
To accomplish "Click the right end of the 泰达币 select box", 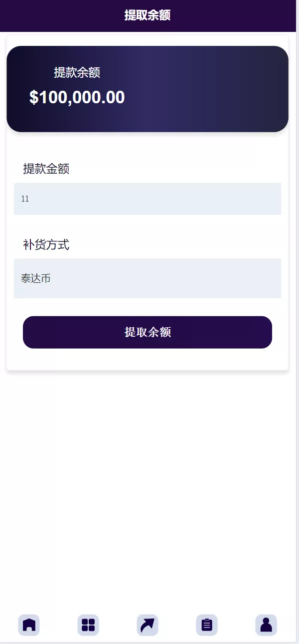I will pyautogui.click(x=269, y=278).
